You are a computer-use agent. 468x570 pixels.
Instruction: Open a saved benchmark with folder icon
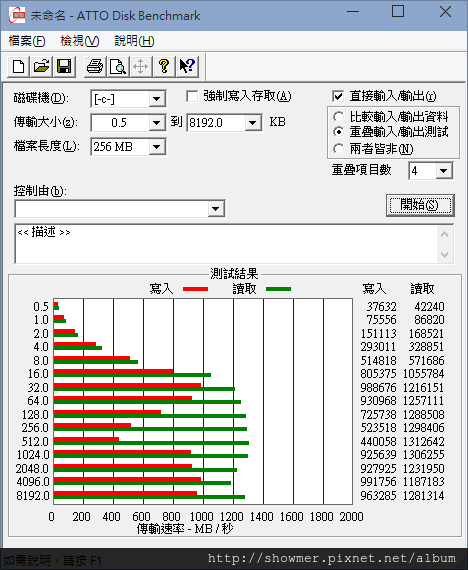(x=41, y=67)
